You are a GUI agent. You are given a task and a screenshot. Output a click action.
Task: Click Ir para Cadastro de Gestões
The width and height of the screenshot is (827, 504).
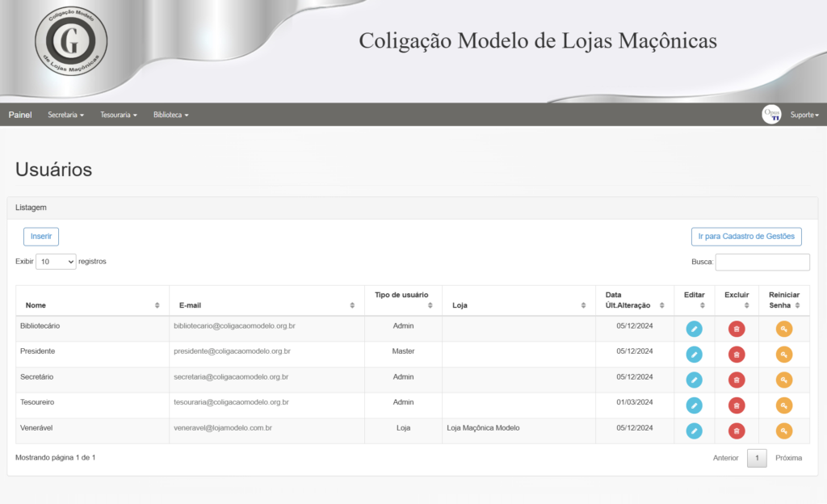[746, 237]
